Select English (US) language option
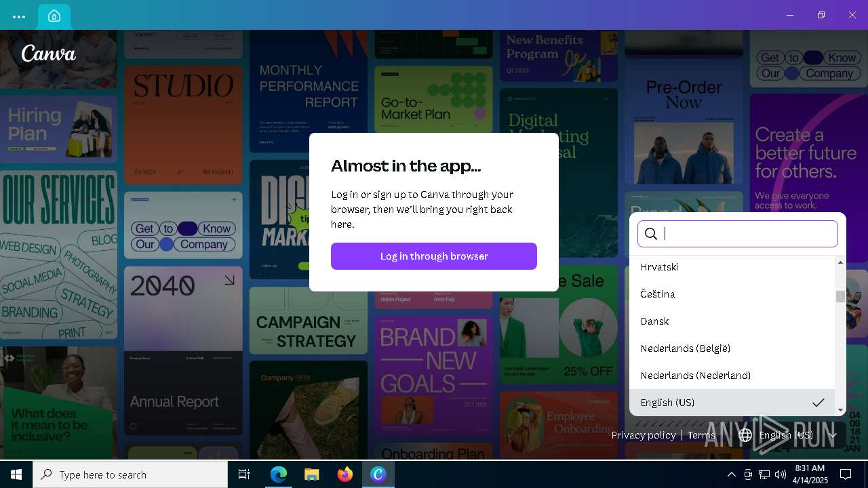Viewport: 868px width, 488px height. (x=732, y=403)
